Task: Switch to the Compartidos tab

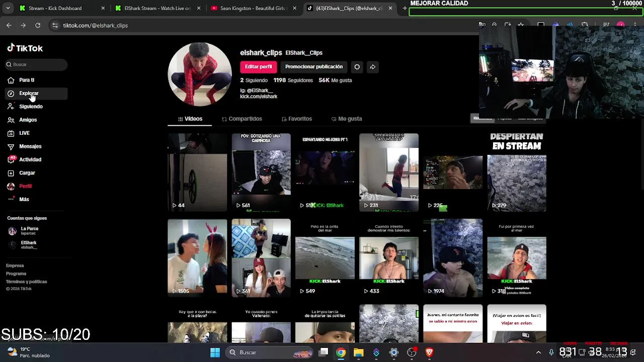Action: 242,119
